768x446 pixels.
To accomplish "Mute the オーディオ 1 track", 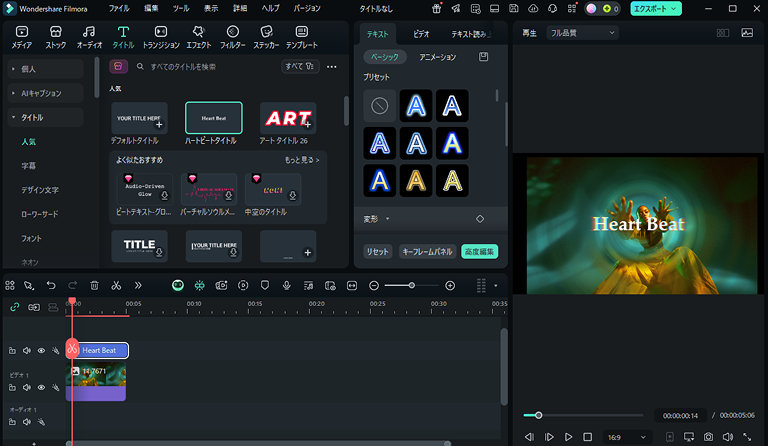I will pyautogui.click(x=27, y=422).
